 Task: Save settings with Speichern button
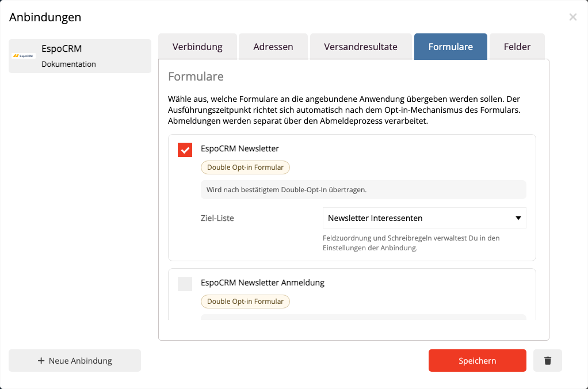point(478,360)
